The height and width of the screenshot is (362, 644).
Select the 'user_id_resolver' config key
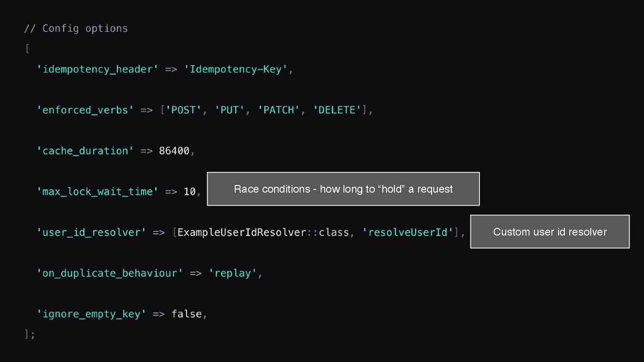point(91,232)
